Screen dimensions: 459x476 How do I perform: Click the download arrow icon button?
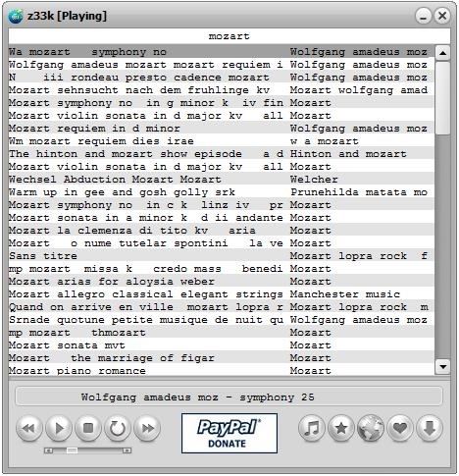[x=430, y=428]
